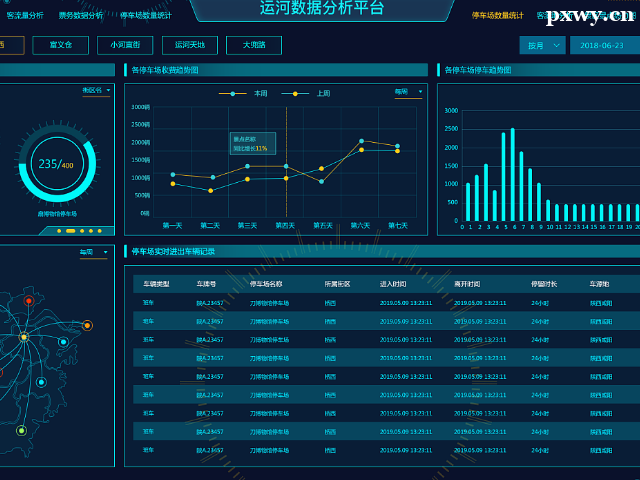Toggle the 上周 legend series
640x480 pixels.
coord(312,93)
